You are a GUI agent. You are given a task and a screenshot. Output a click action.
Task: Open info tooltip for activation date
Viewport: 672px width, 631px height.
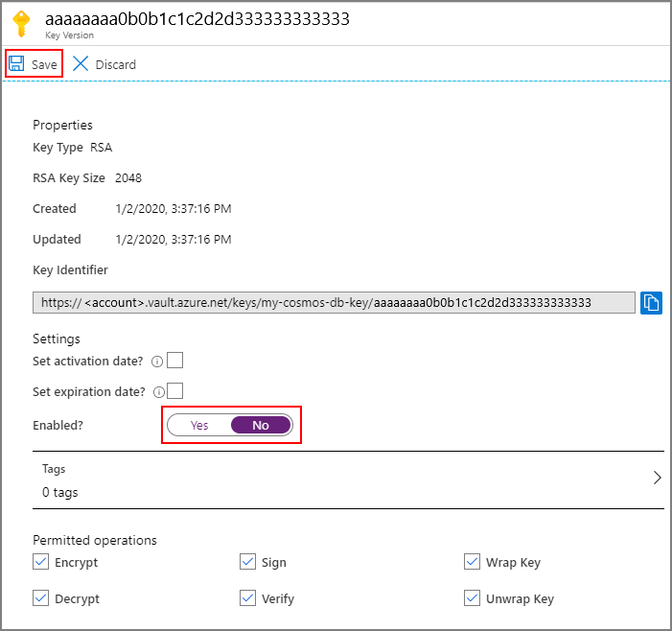click(157, 362)
